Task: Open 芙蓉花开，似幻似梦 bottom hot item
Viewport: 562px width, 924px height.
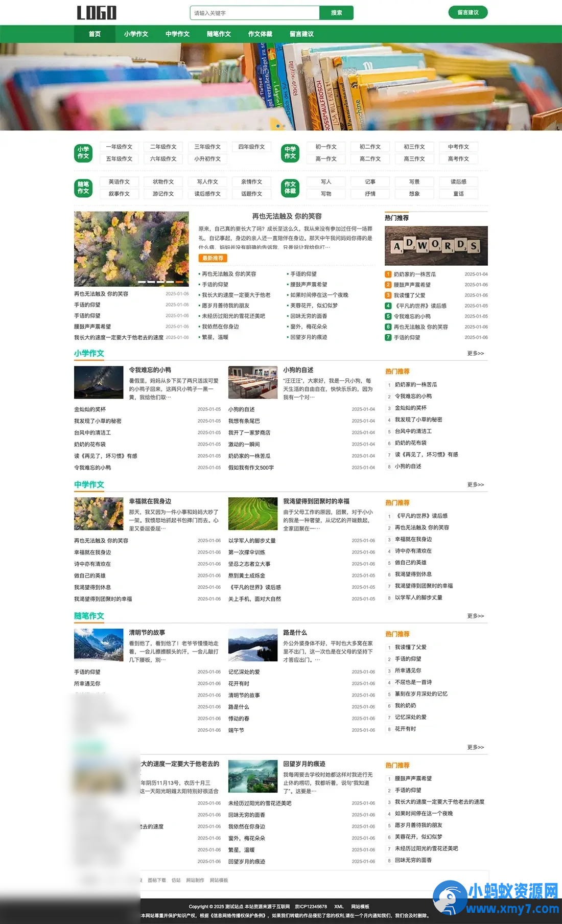Action: (x=418, y=837)
